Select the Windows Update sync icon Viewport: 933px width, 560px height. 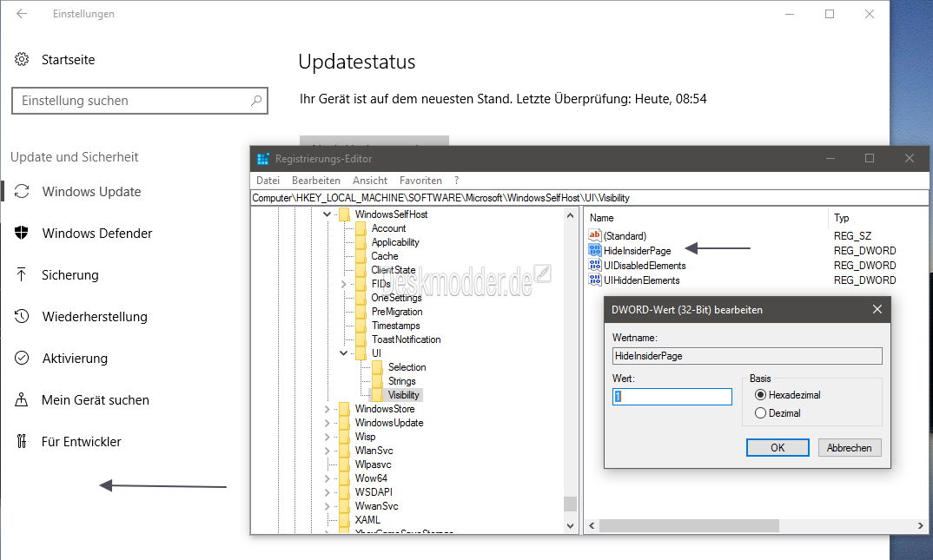point(22,191)
